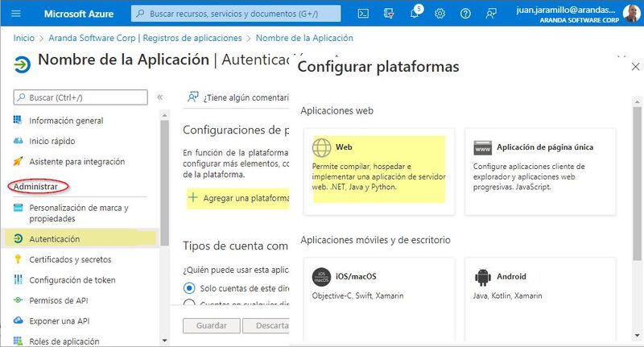
Task: Open the help question mark icon
Action: click(x=465, y=14)
